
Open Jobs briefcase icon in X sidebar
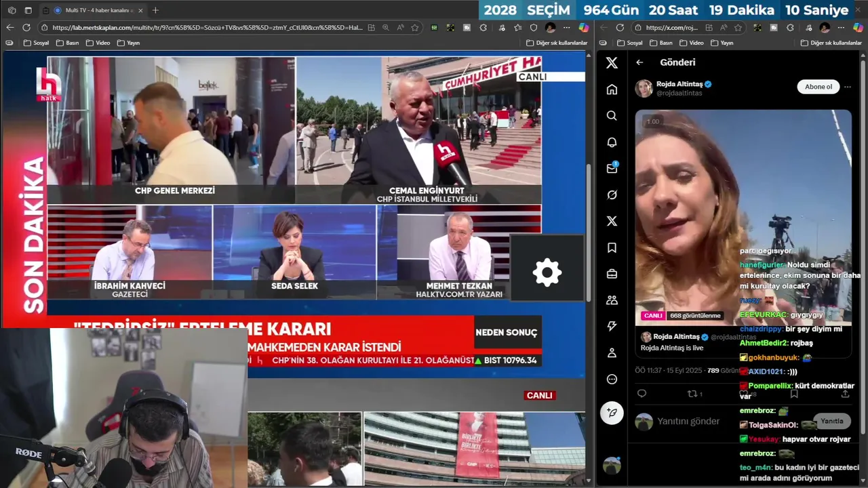click(x=612, y=274)
